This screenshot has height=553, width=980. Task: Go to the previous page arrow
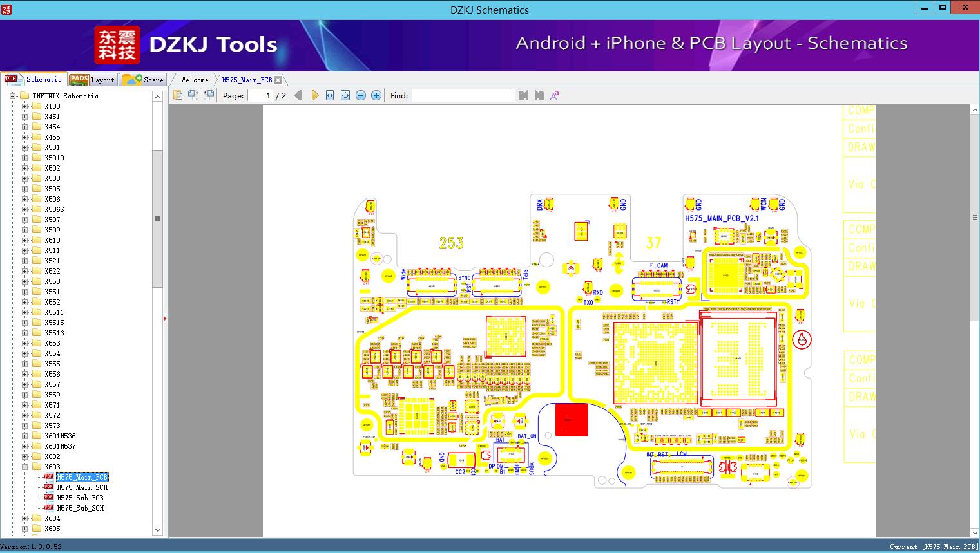coord(298,95)
